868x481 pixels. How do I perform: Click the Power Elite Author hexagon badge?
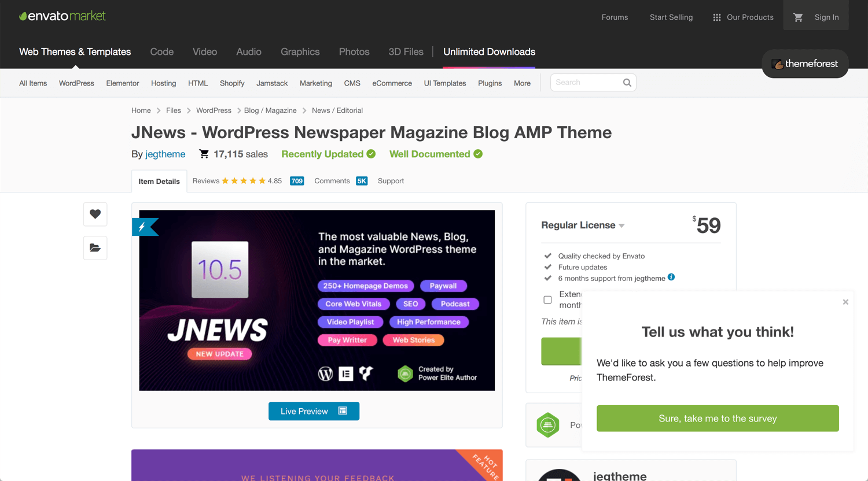547,425
